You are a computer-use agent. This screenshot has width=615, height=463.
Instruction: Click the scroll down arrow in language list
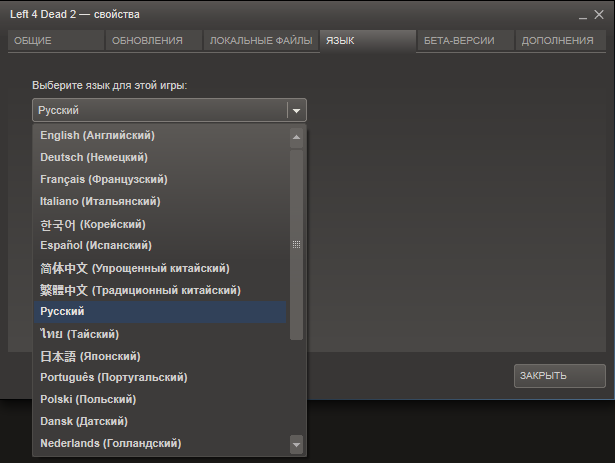[x=296, y=443]
